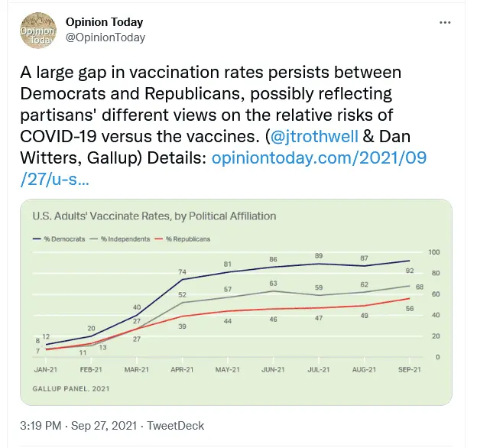The image size is (477, 448).
Task: Click the JAN-21 axis label
Action: [46, 370]
